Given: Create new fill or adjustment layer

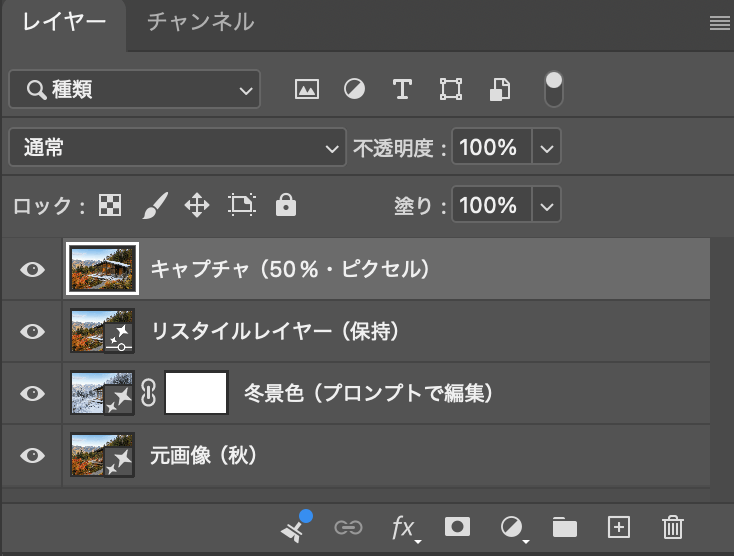Looking at the screenshot, I should tap(513, 528).
